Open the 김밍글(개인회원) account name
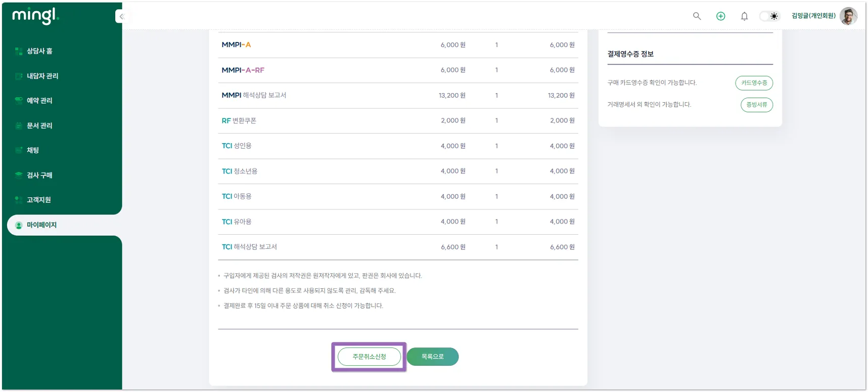868x392 pixels. tap(813, 16)
